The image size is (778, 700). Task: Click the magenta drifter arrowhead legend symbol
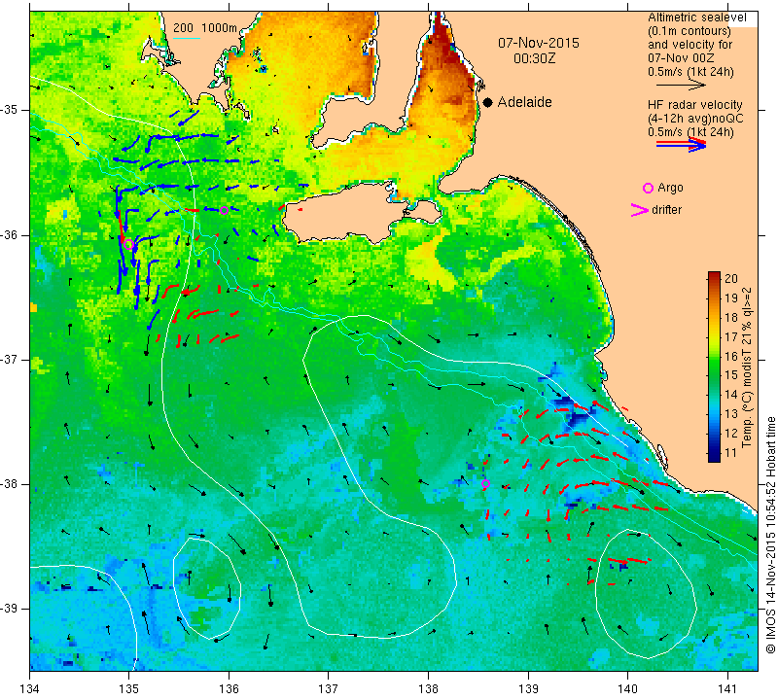click(639, 210)
